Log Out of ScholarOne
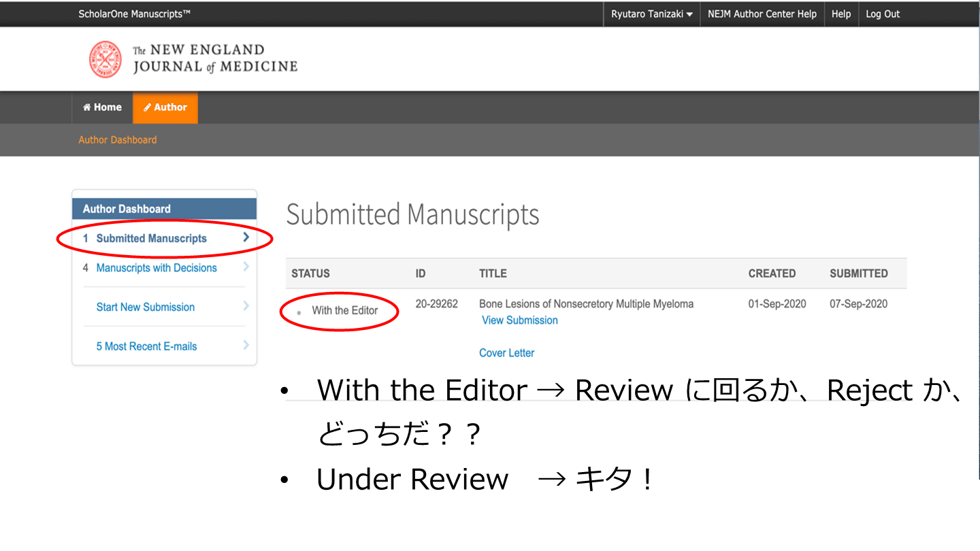Viewport: 980px width, 551px height. [882, 14]
